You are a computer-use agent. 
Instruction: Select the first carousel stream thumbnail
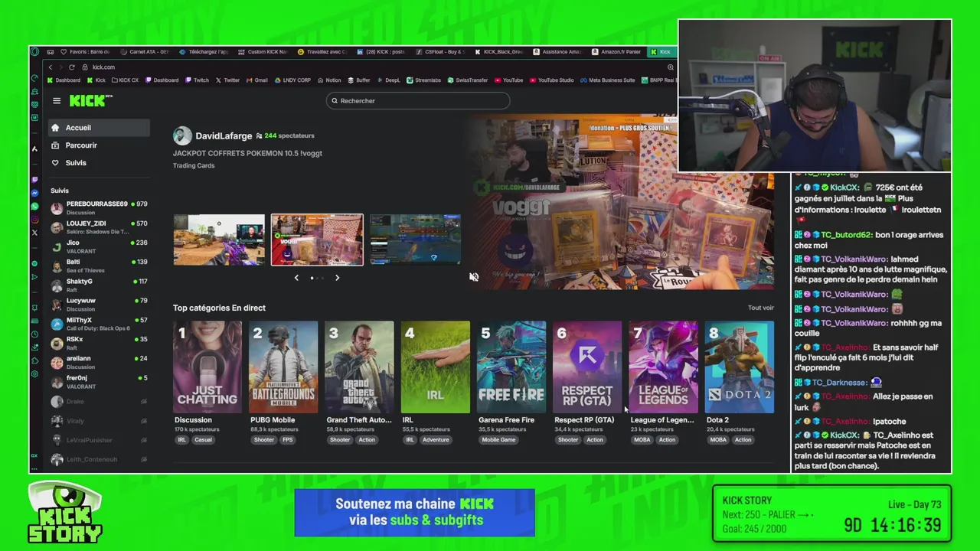(x=219, y=240)
